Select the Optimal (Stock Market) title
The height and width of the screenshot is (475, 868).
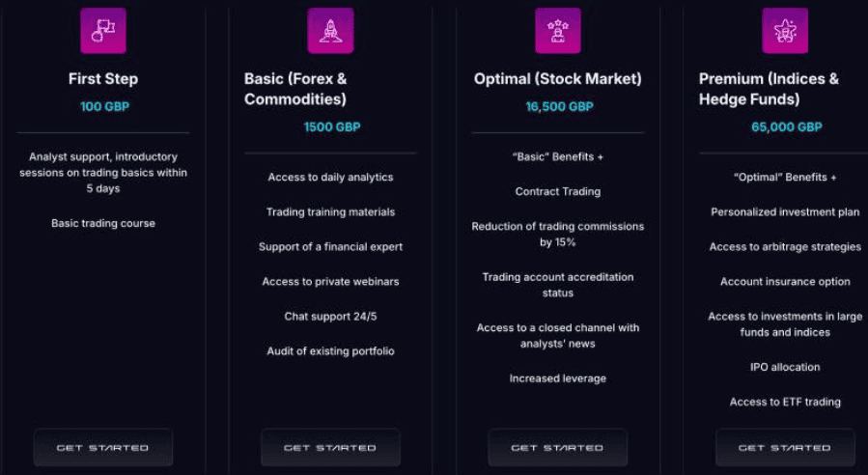click(x=558, y=79)
